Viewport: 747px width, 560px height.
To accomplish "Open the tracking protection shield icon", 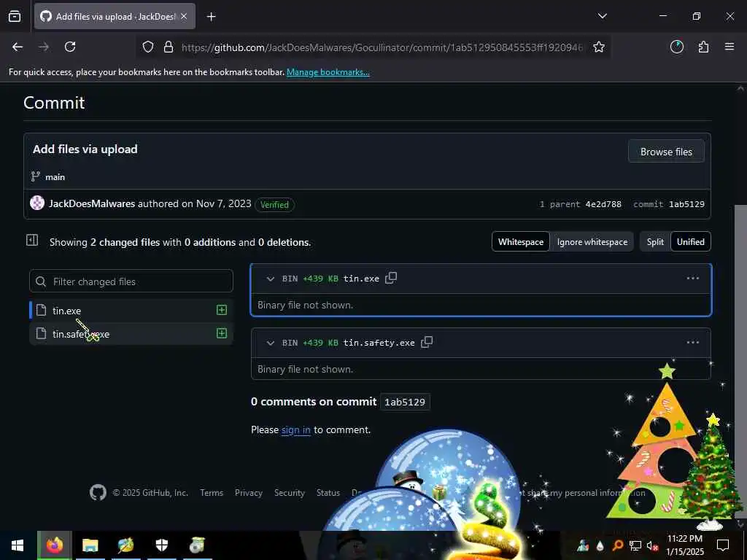I will pyautogui.click(x=148, y=47).
